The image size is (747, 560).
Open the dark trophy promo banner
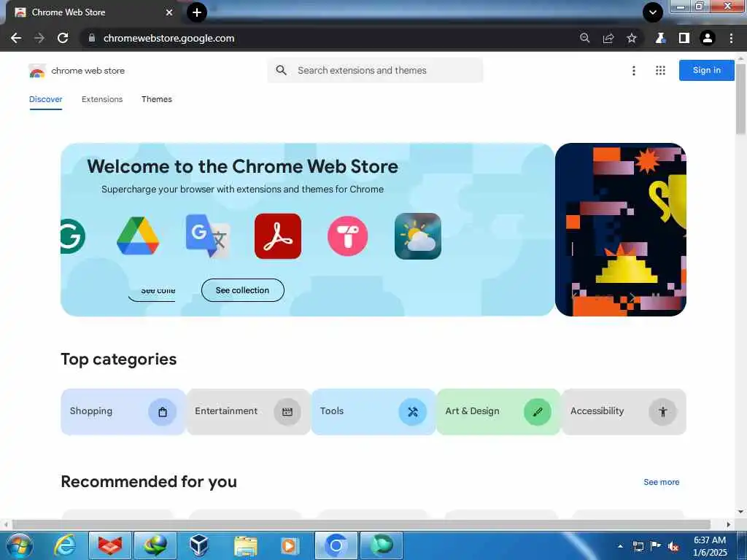tap(621, 230)
